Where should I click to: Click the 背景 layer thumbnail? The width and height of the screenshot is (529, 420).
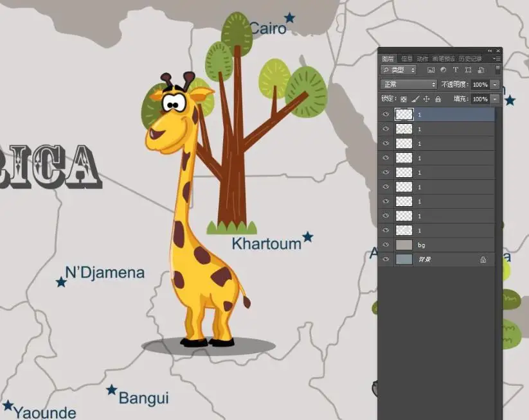click(404, 259)
